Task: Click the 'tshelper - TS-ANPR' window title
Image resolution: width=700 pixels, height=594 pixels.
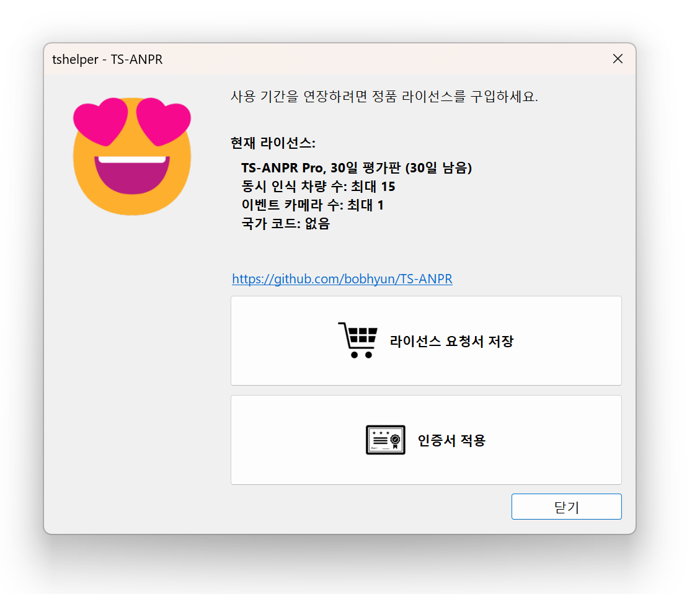Action: [107, 60]
